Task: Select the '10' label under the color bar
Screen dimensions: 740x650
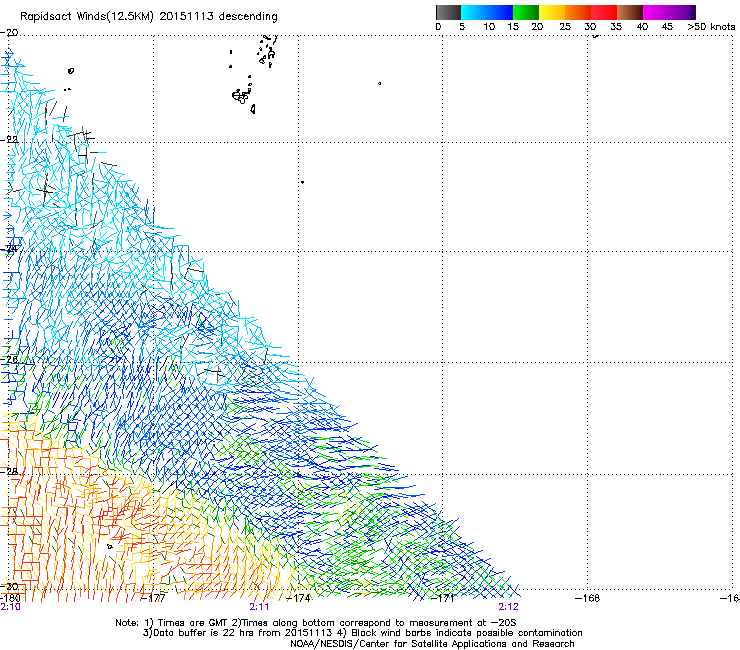Action: point(489,27)
